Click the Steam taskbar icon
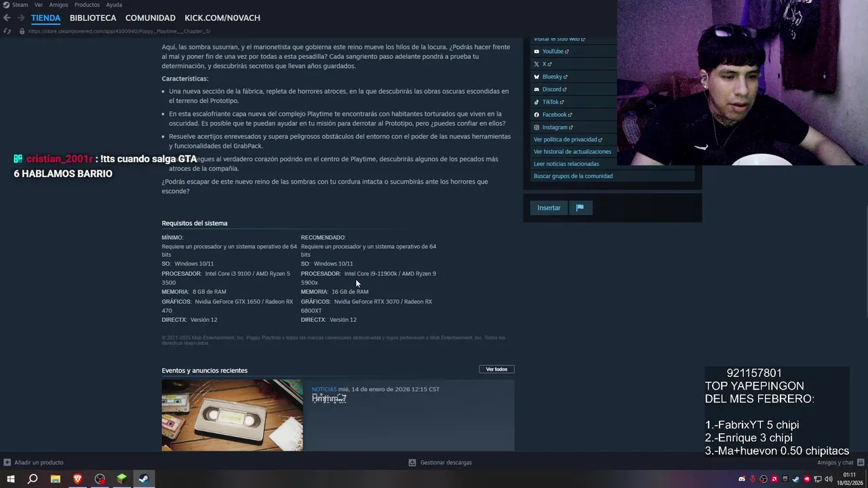 tap(144, 479)
